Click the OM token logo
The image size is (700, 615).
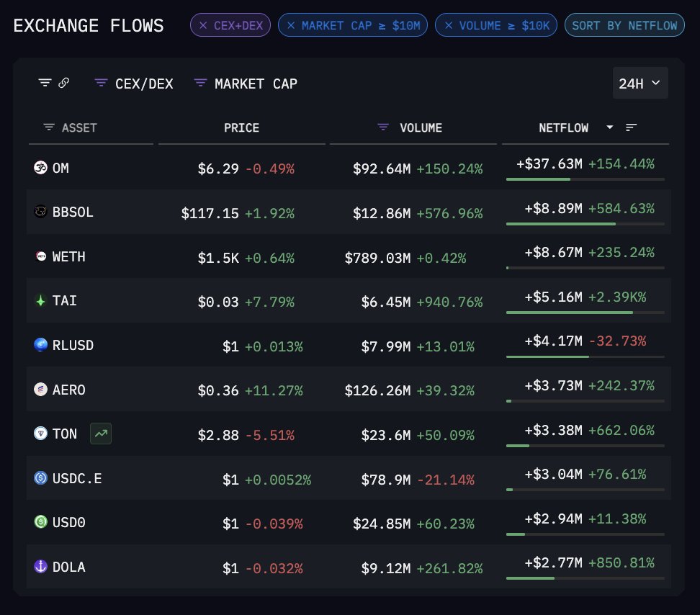click(x=40, y=168)
